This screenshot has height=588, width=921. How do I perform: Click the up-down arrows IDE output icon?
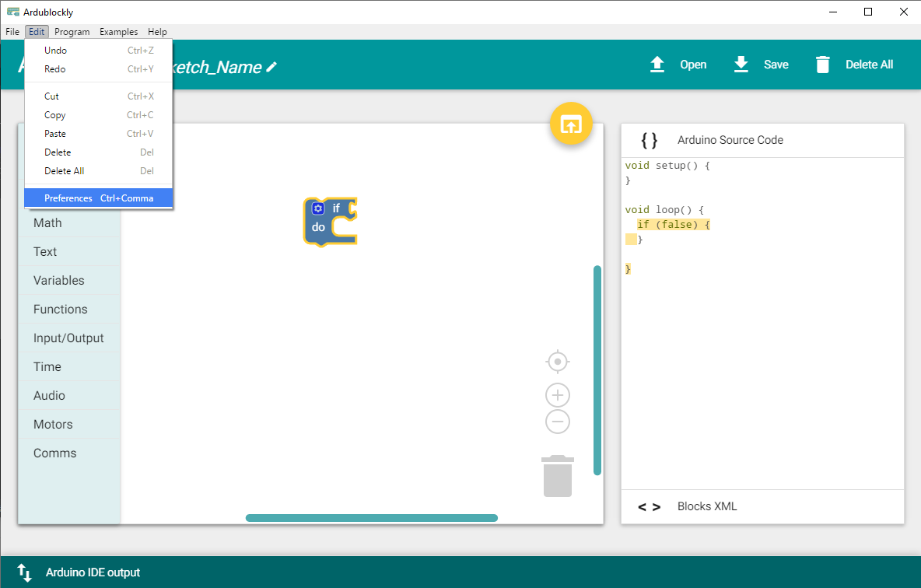click(24, 572)
